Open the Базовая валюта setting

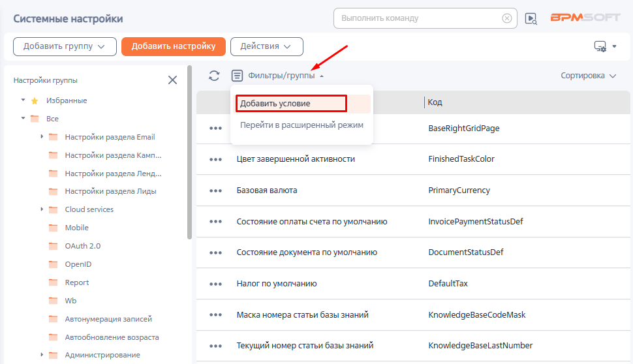coord(267,190)
